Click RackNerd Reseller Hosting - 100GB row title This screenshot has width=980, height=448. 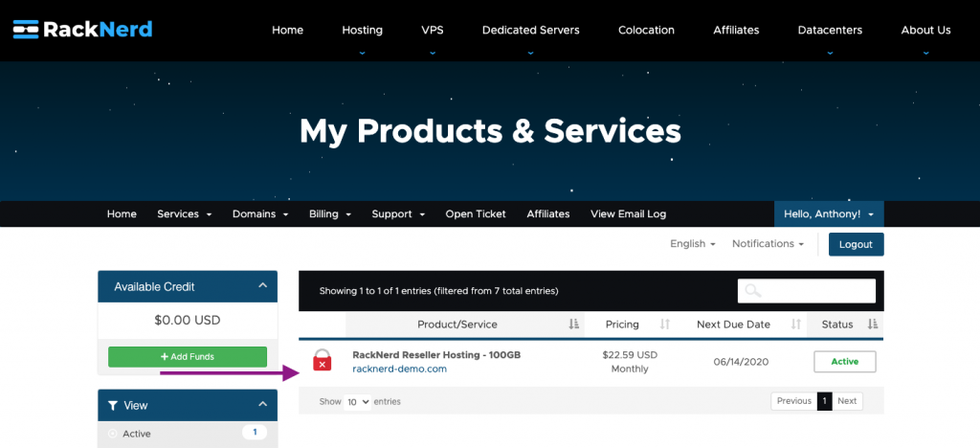(436, 355)
